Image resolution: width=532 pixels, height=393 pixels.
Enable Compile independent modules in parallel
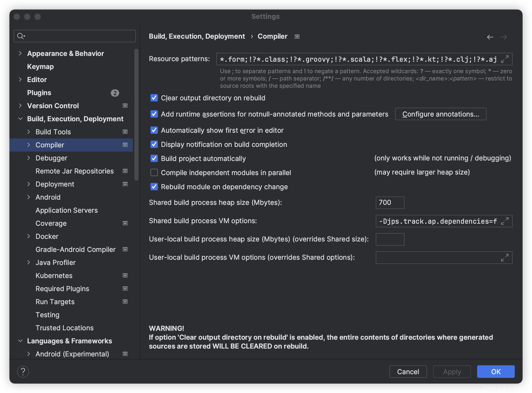point(154,172)
